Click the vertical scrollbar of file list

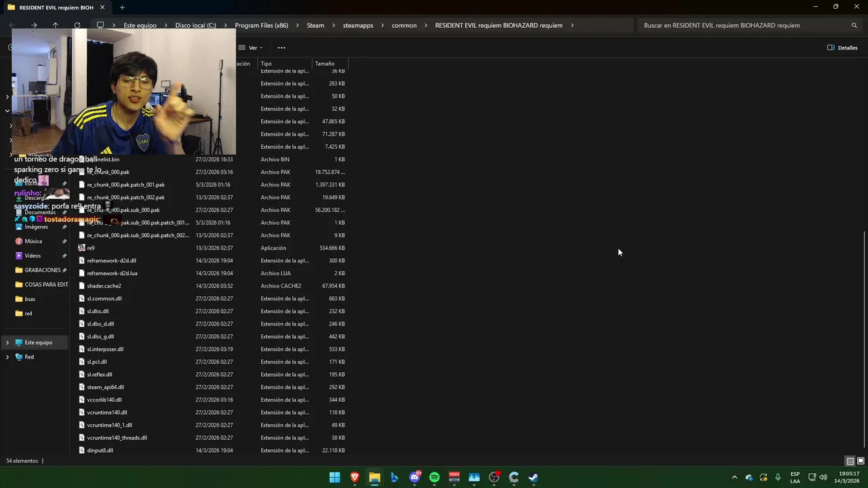point(864,339)
